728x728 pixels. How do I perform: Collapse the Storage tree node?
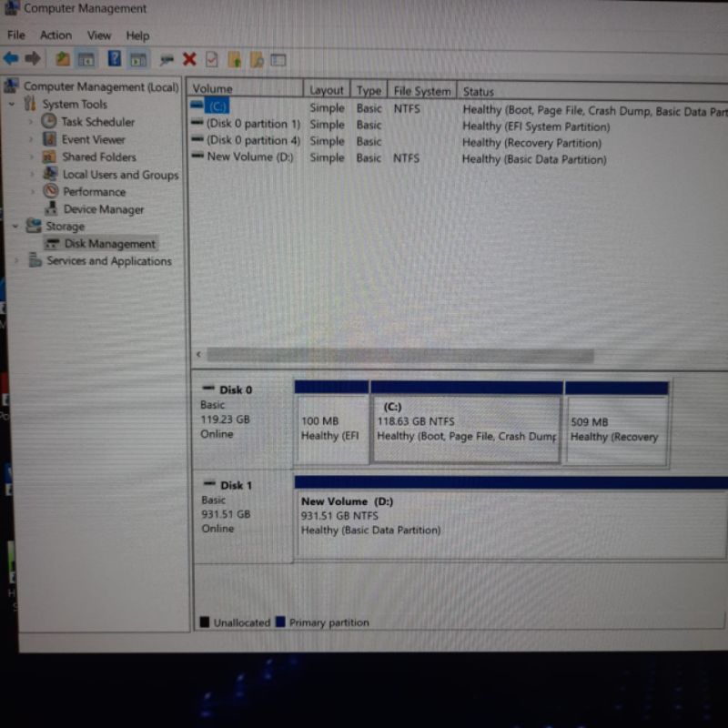click(15, 227)
